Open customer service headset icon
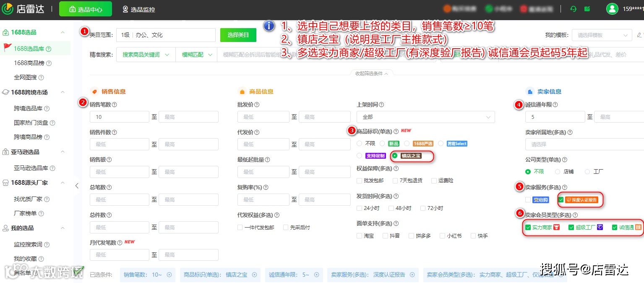 pos(574,8)
